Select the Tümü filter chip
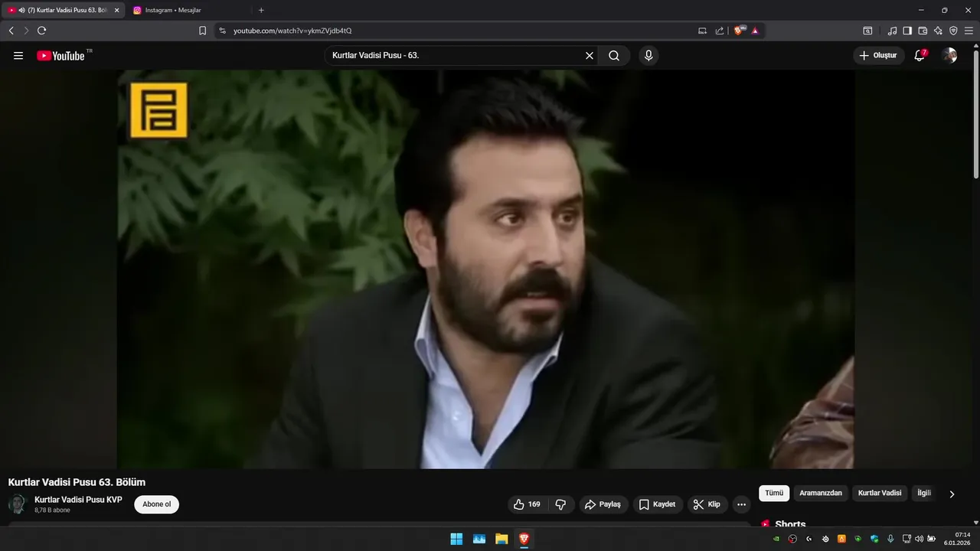 click(774, 494)
